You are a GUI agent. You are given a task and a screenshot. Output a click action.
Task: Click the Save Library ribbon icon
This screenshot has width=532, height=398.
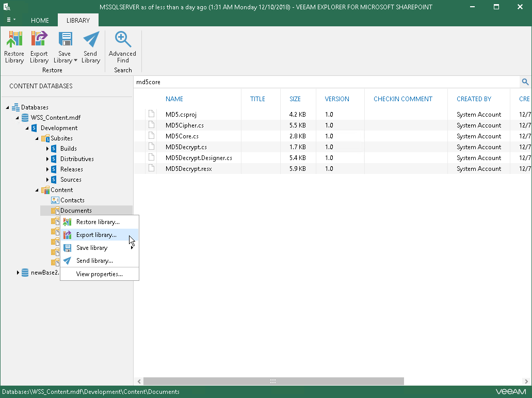pos(65,39)
